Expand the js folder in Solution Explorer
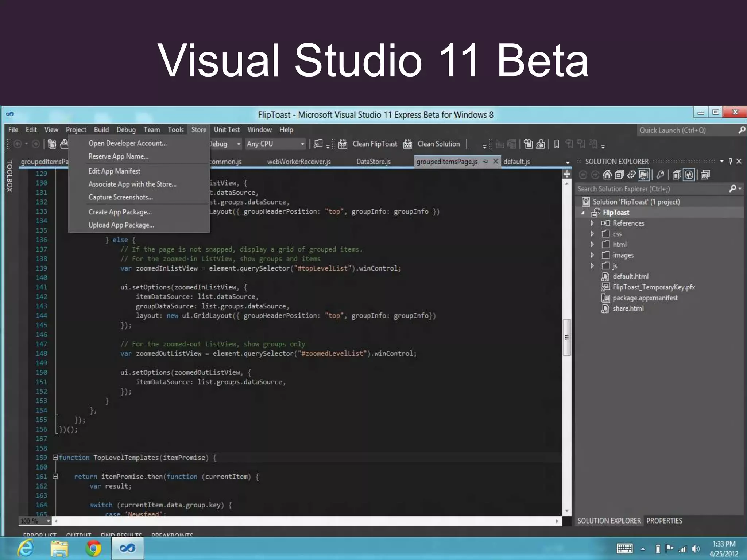This screenshot has height=560, width=747. pyautogui.click(x=592, y=266)
